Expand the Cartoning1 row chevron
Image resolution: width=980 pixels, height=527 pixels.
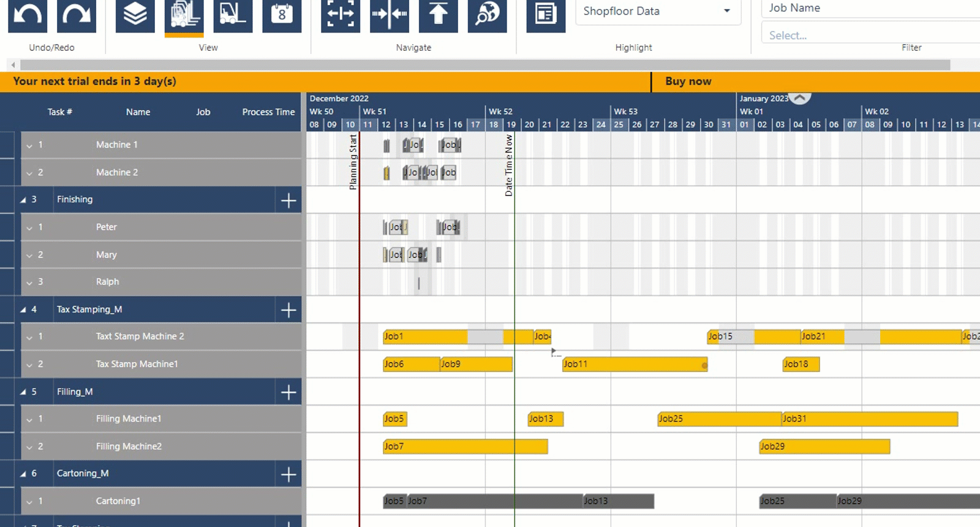[x=29, y=502]
